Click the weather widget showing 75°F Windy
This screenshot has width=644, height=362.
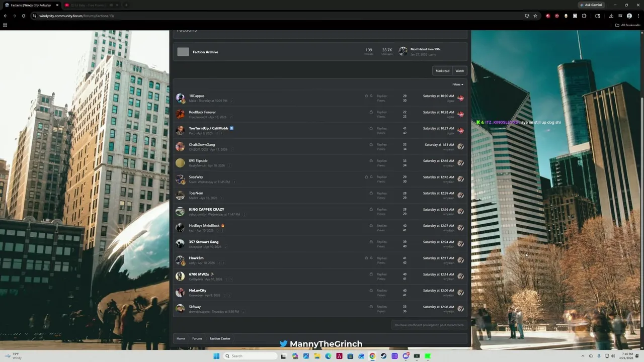point(12,356)
